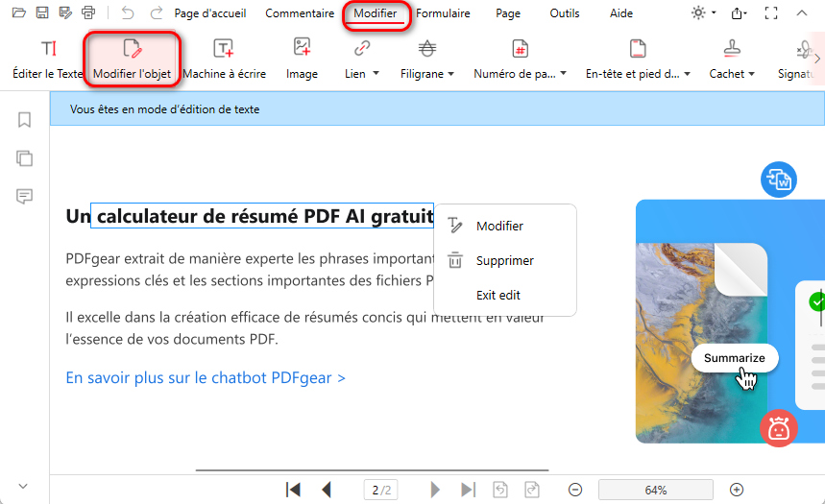Expand the Numéro de pa... dropdown arrow
Image resolution: width=825 pixels, height=504 pixels.
point(563,74)
